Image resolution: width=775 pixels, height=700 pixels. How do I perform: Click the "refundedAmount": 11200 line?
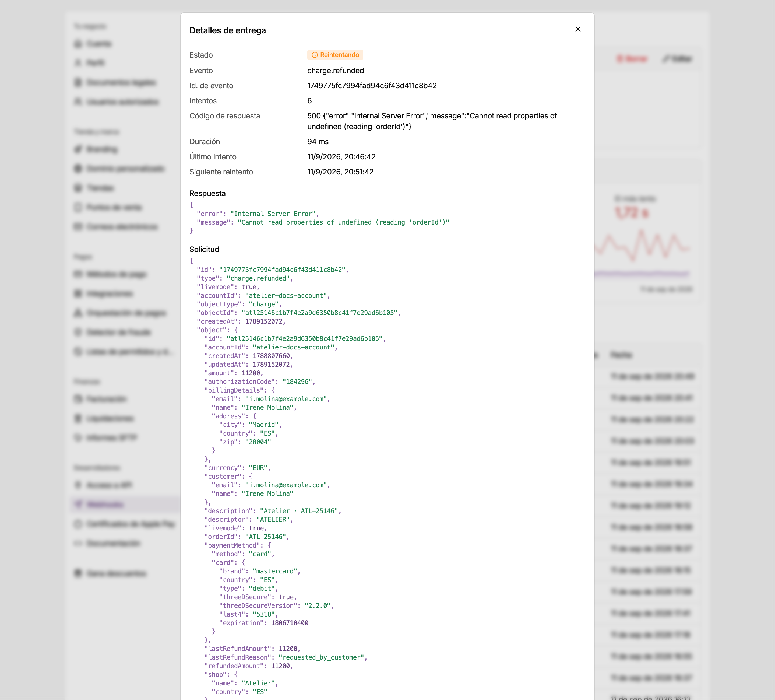pos(249,666)
